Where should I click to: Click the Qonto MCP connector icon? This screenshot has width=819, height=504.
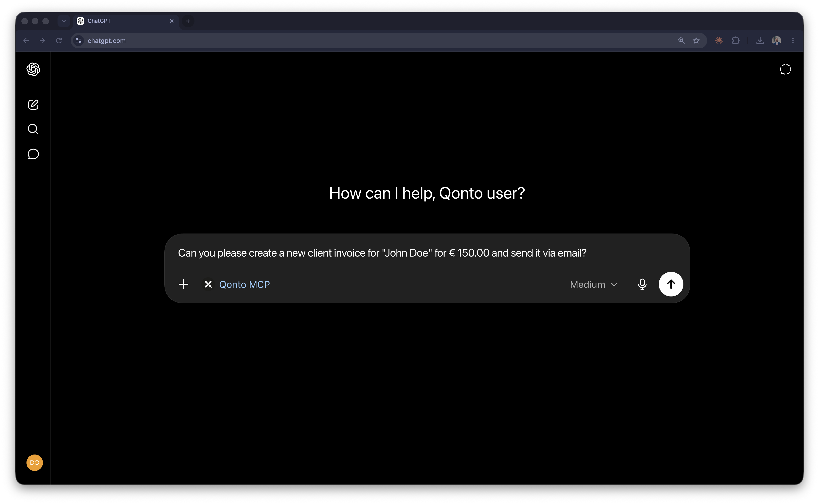pos(208,284)
